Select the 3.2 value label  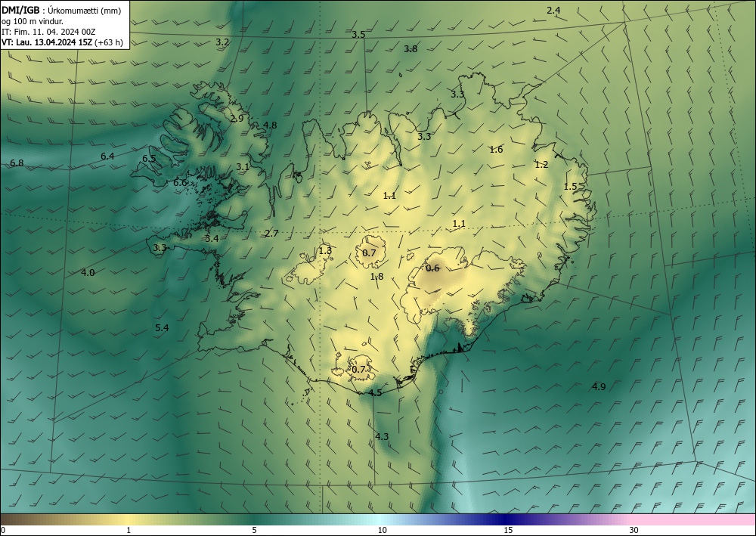[x=222, y=42]
